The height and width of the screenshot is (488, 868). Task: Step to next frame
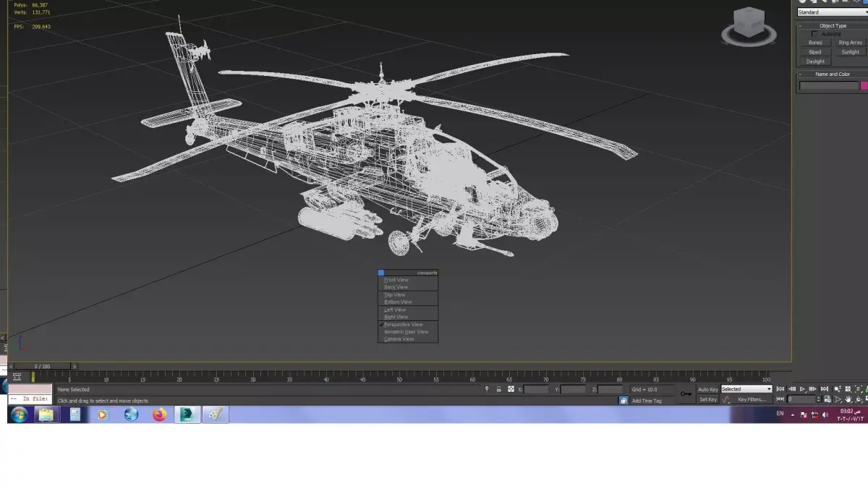[812, 389]
